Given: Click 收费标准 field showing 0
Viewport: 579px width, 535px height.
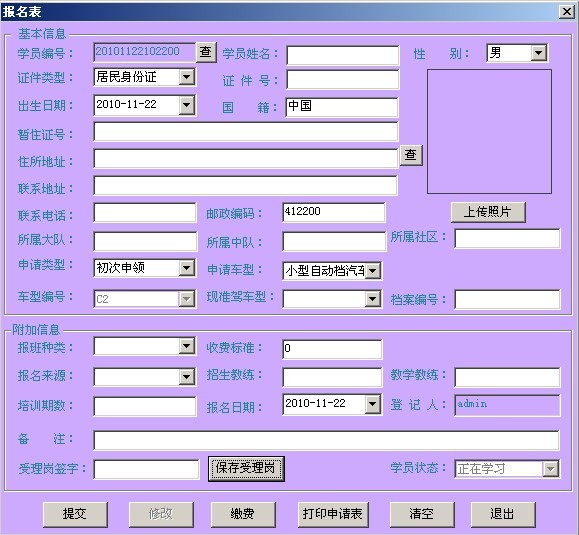Looking at the screenshot, I should tap(332, 349).
